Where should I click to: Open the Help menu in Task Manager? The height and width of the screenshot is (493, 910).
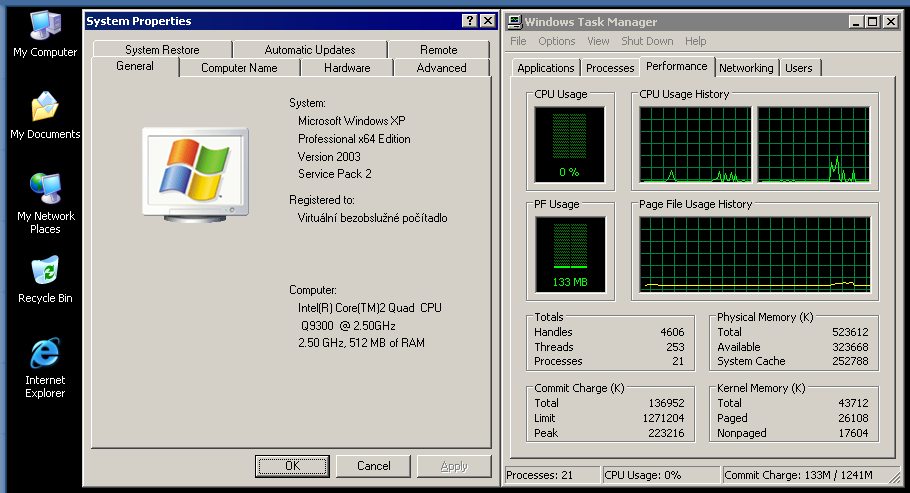pos(695,41)
